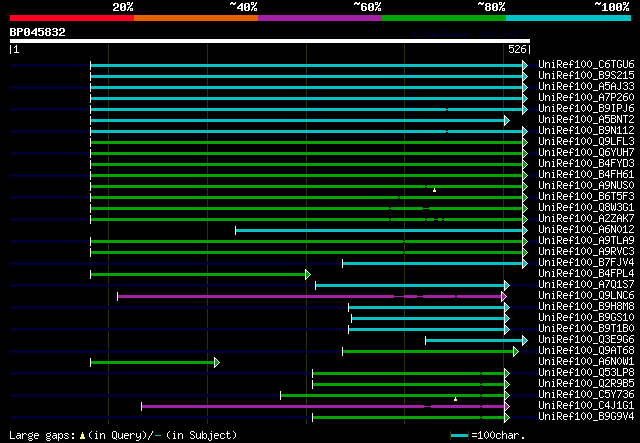Choose the UniRef100_B6T5F3 label
Screen dimensions: 640x443
586,196
